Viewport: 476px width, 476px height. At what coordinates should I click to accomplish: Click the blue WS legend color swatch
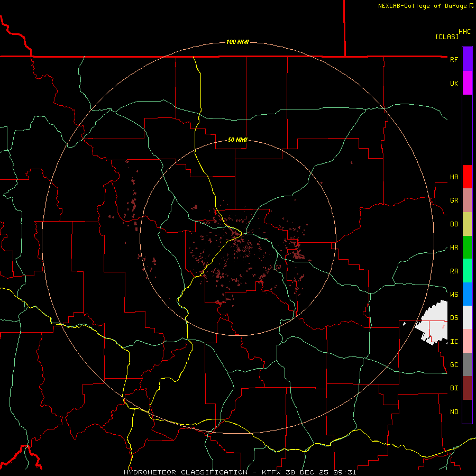(467, 294)
